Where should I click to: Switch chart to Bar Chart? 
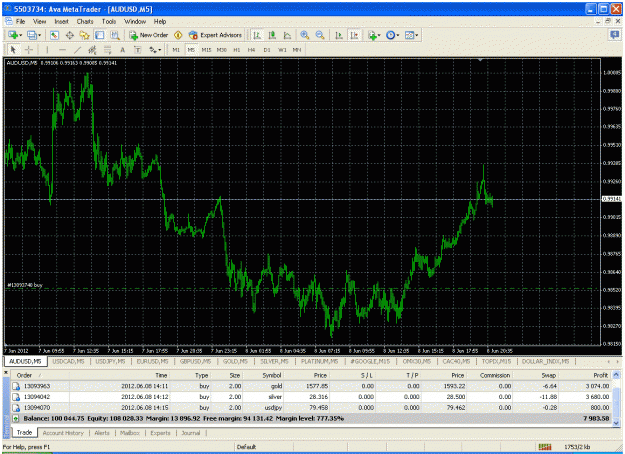point(257,35)
